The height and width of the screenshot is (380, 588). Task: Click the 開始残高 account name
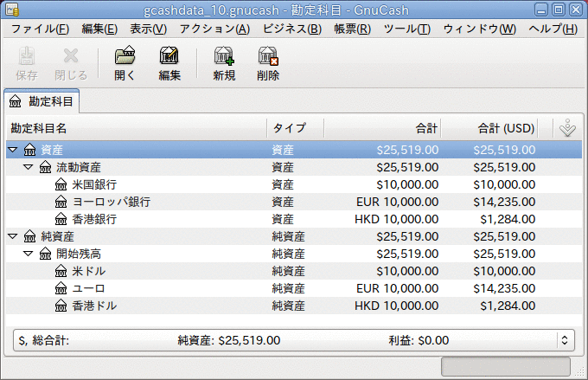point(79,254)
